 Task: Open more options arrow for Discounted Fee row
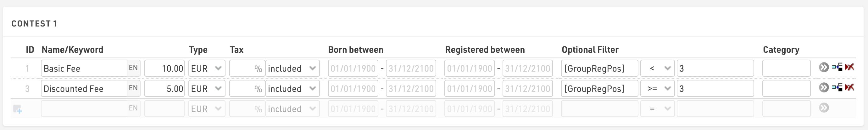(824, 88)
